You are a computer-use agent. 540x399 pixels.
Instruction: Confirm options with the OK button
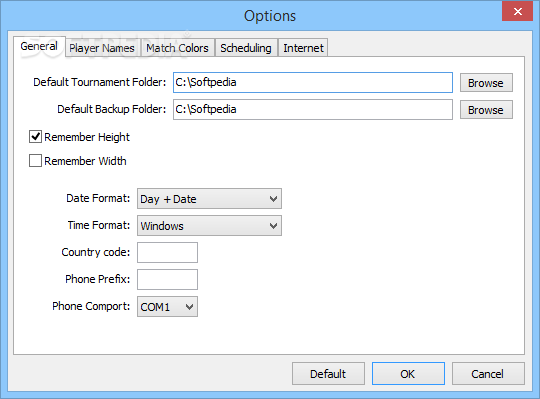coord(408,374)
